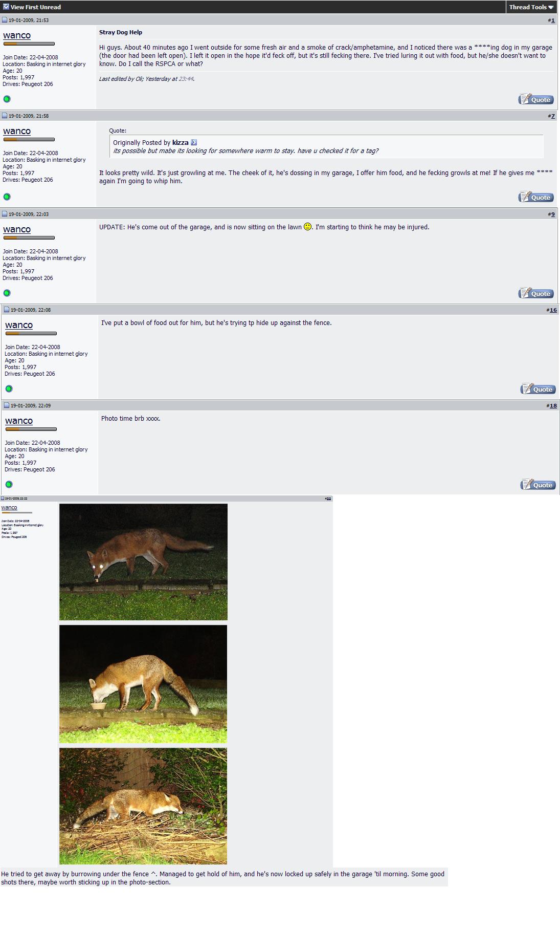Click the view-post arrow icon next to kizza
This screenshot has width=560, height=952.
click(194, 143)
